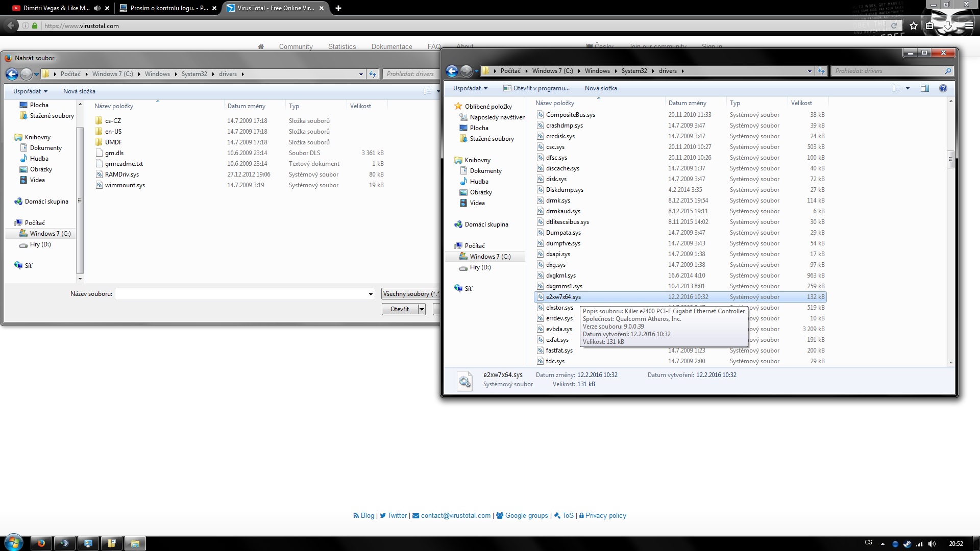Viewport: 980px width, 551px height.
Task: Click the network signal tray icon
Action: tap(920, 544)
